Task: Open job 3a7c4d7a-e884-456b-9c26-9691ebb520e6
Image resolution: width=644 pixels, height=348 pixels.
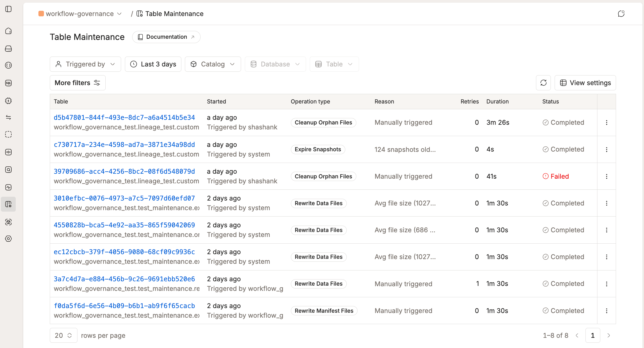Action: [124, 279]
